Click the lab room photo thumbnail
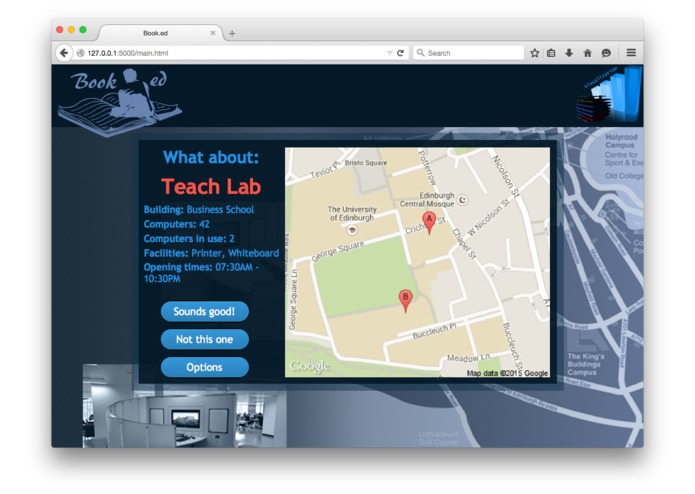Viewport: 695px width, 494px height. coord(184,405)
